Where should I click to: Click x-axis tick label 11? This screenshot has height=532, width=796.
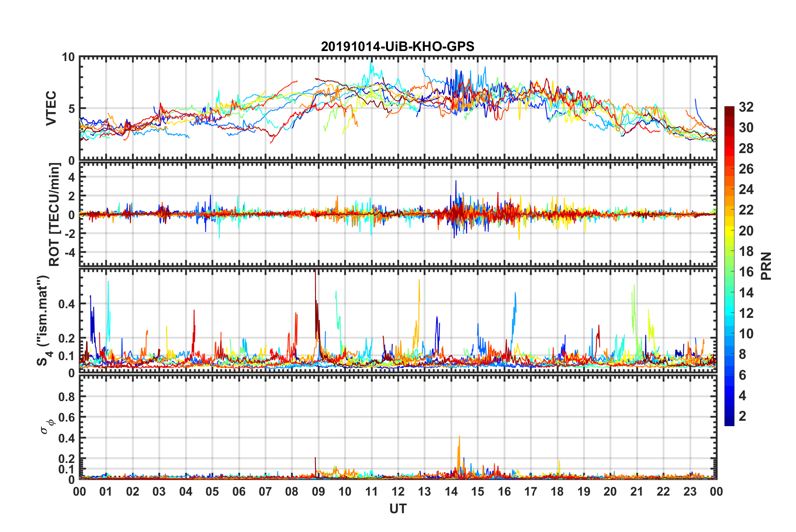click(x=372, y=491)
